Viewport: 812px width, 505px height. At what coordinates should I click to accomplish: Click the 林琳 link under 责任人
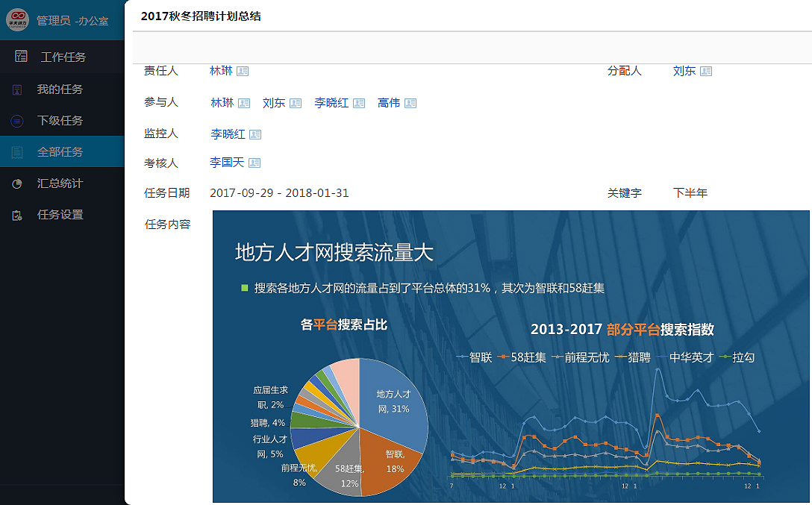pyautogui.click(x=221, y=71)
